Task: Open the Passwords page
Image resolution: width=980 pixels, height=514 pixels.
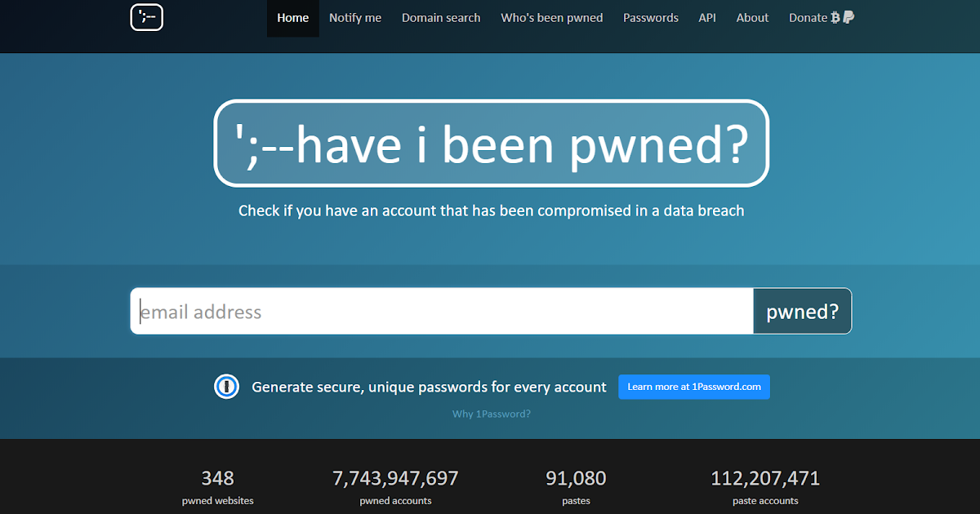Action: [x=651, y=17]
